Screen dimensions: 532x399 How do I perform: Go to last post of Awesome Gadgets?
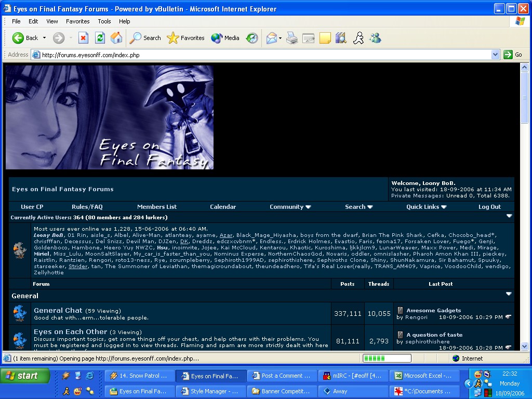tap(508, 317)
